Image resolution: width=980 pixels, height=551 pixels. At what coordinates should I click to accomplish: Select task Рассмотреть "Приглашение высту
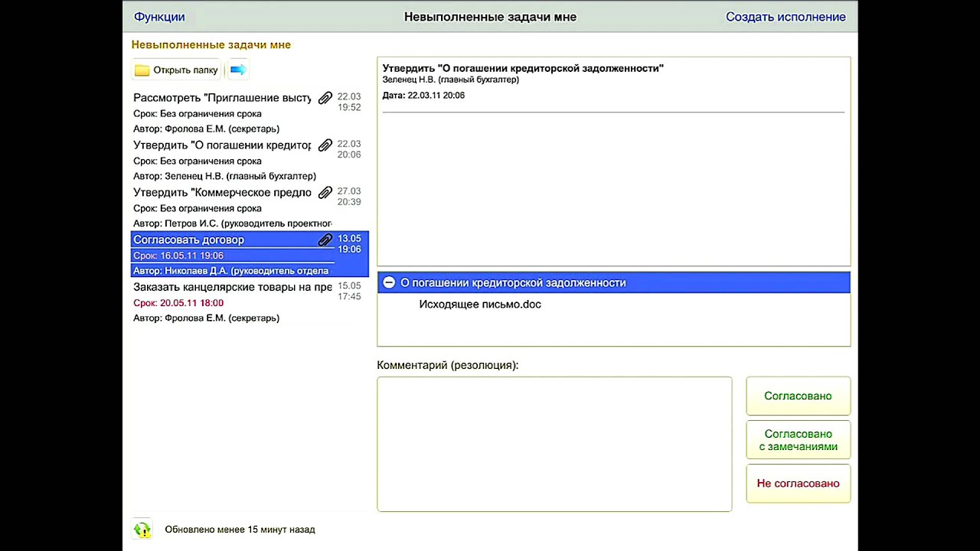point(250,112)
